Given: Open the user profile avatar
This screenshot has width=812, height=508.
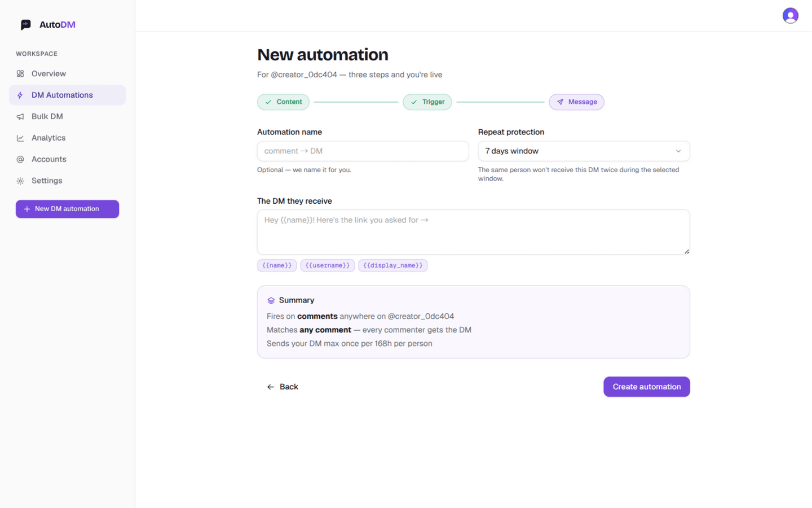Looking at the screenshot, I should point(790,16).
